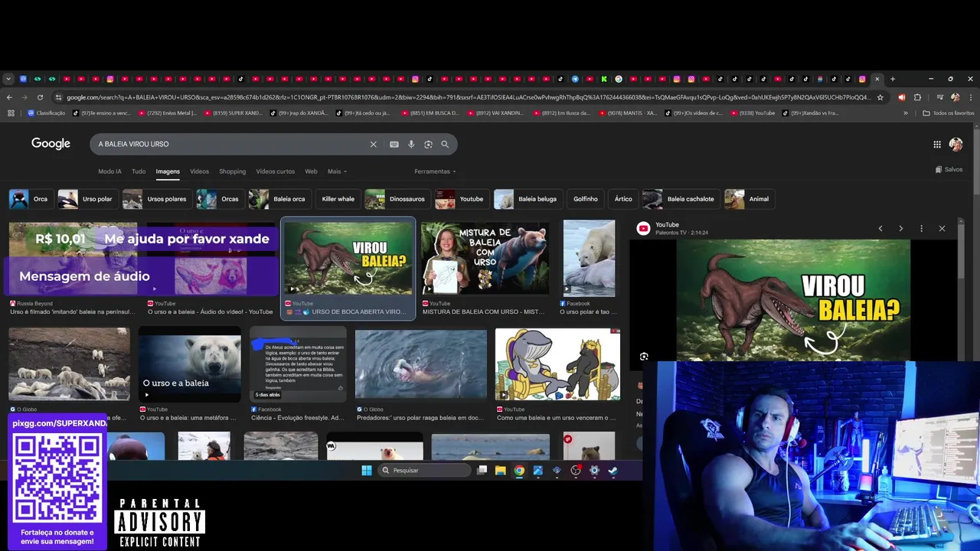This screenshot has width=980, height=551.
Task: Reload the current page
Action: pos(40,97)
